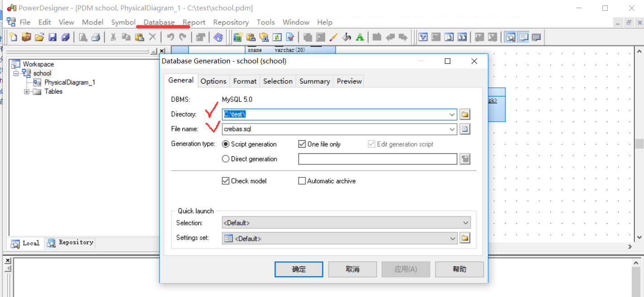Click the Find Objects binoculars icon
Viewport: 644px width, 297px height.
264,37
